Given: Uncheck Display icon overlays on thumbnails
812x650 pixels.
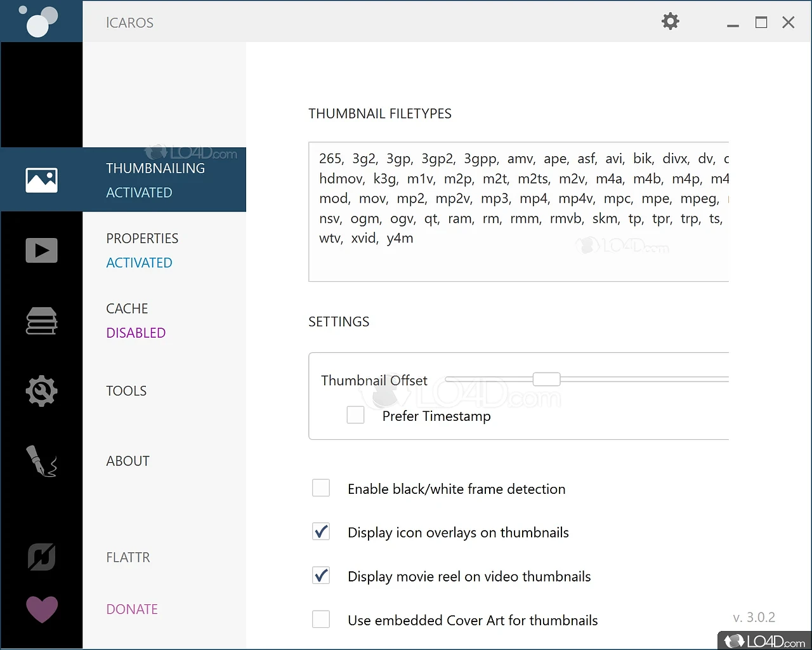Looking at the screenshot, I should tap(321, 532).
